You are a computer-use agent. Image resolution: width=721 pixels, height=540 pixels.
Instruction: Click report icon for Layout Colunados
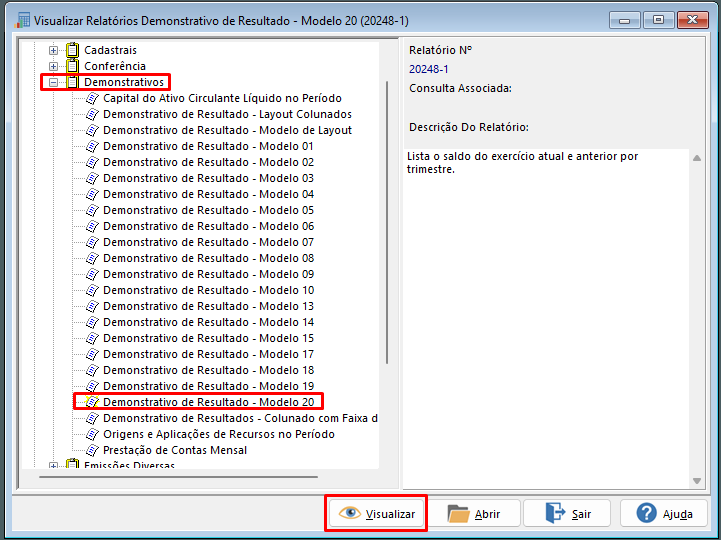point(92,114)
